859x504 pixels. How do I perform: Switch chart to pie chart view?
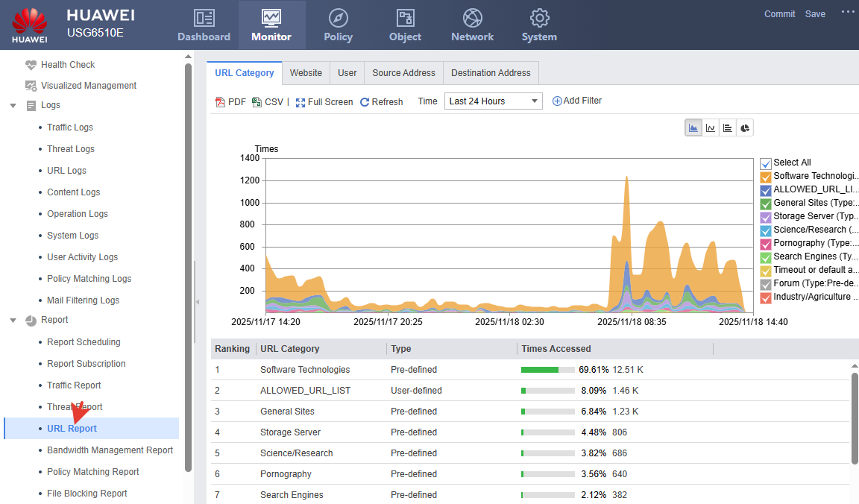pyautogui.click(x=745, y=128)
